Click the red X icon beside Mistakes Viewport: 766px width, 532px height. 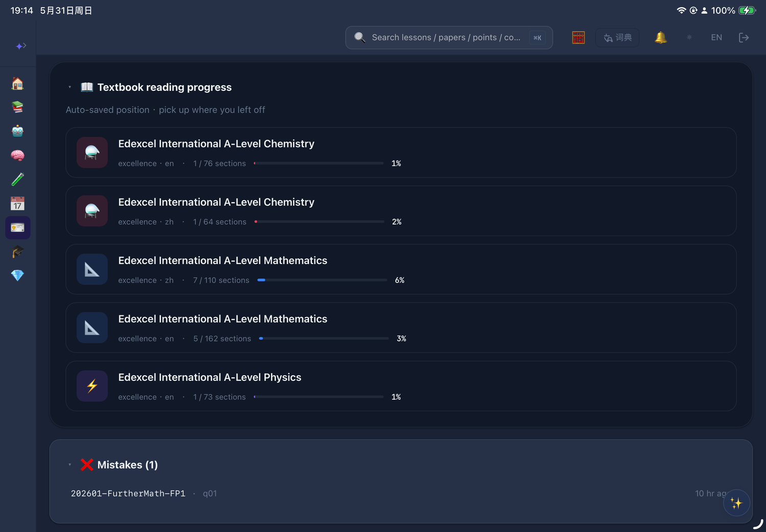[87, 465]
